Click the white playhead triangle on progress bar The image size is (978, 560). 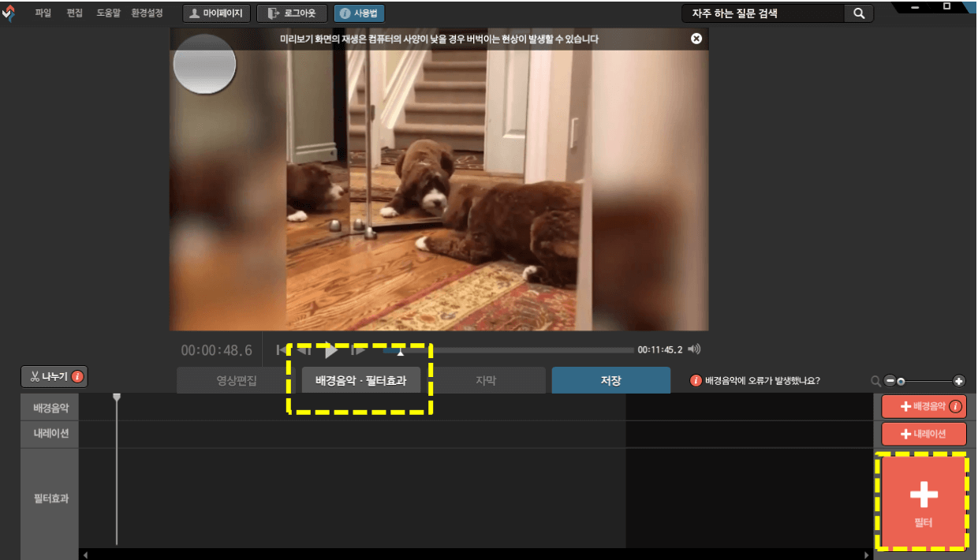401,353
